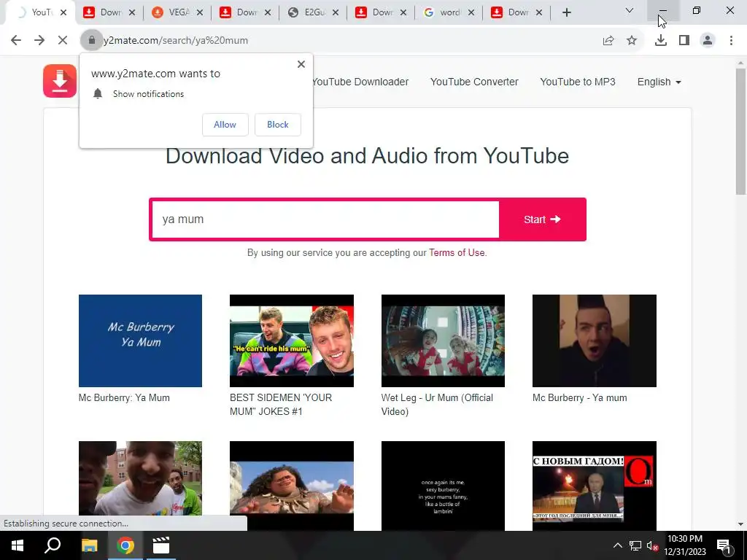Click the title 'Mc Burberry - Ya mum'

(x=580, y=397)
